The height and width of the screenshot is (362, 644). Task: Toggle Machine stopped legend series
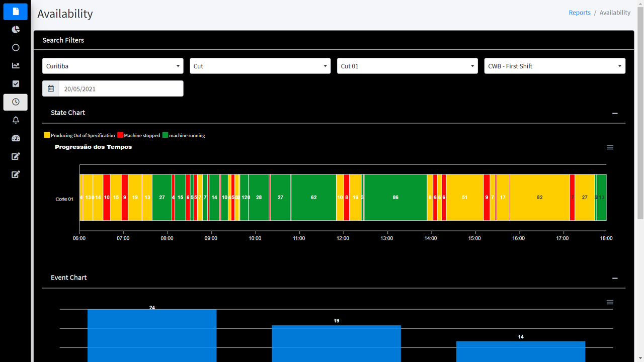[142, 135]
